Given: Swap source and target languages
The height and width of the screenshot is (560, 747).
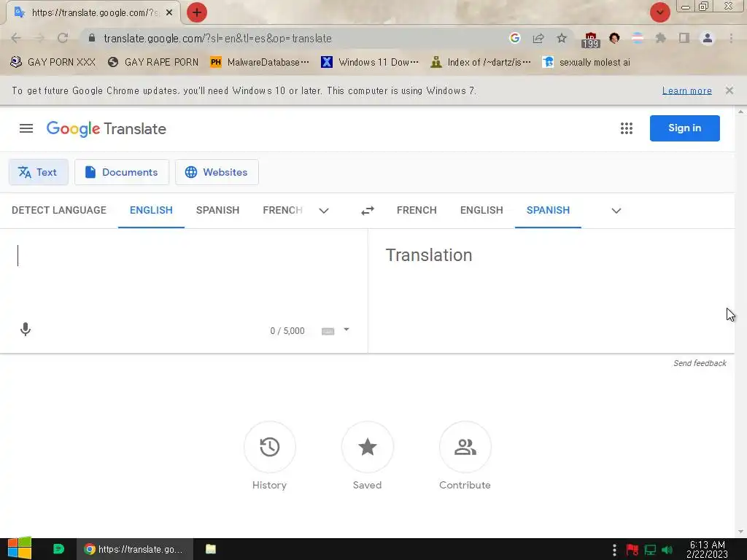Looking at the screenshot, I should tap(368, 211).
